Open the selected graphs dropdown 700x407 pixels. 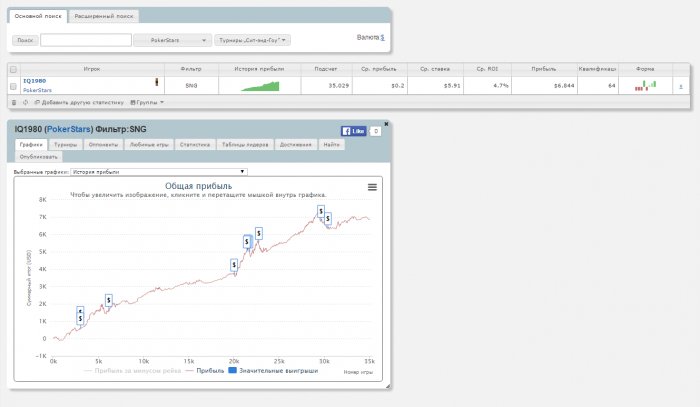pos(159,172)
